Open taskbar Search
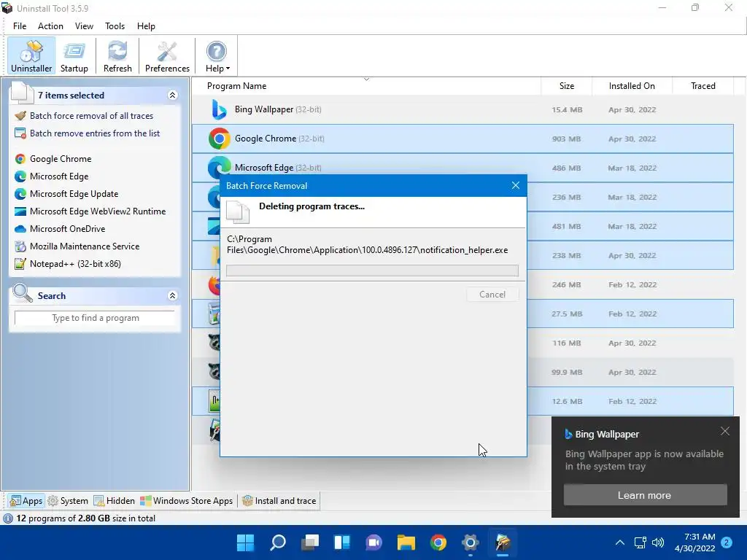 click(278, 542)
